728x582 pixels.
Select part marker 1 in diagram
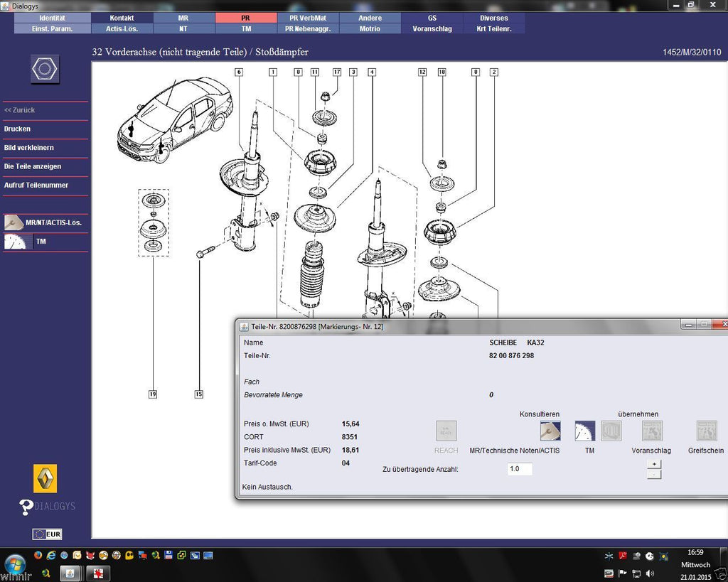pos(273,72)
